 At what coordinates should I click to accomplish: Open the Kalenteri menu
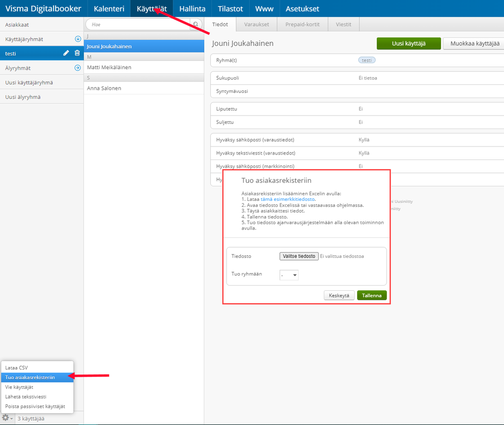109,9
